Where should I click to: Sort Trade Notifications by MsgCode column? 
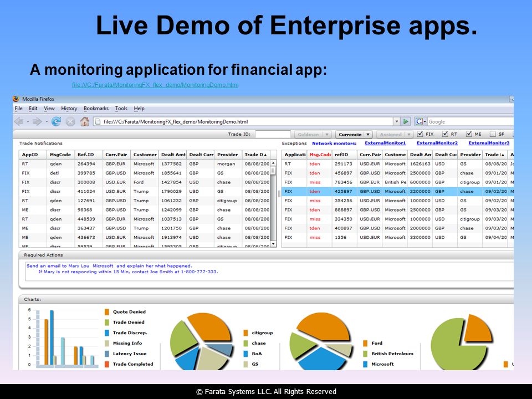click(x=61, y=155)
